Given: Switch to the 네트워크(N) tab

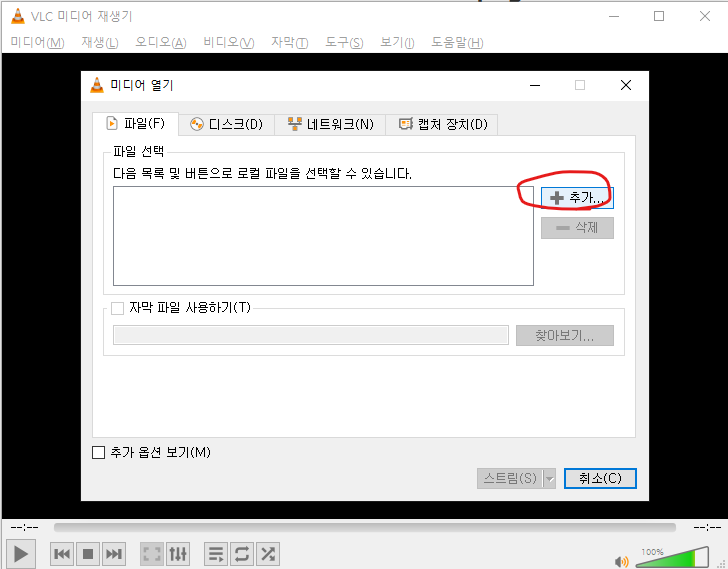Looking at the screenshot, I should 330,124.
